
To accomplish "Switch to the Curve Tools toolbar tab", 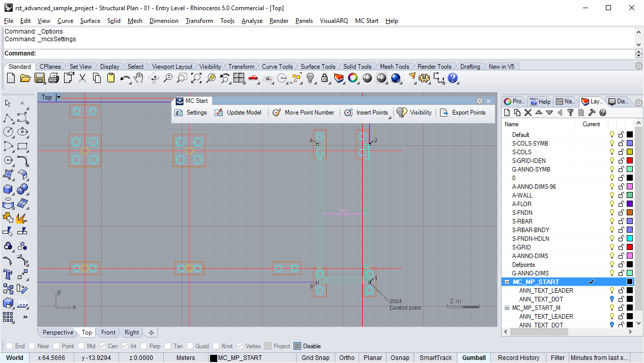I will 277,67.
